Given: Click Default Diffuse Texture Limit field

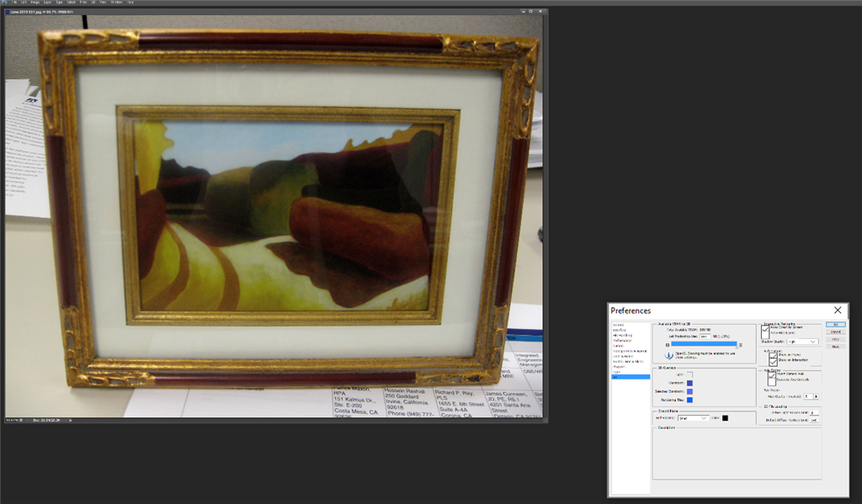Looking at the screenshot, I should click(x=814, y=420).
